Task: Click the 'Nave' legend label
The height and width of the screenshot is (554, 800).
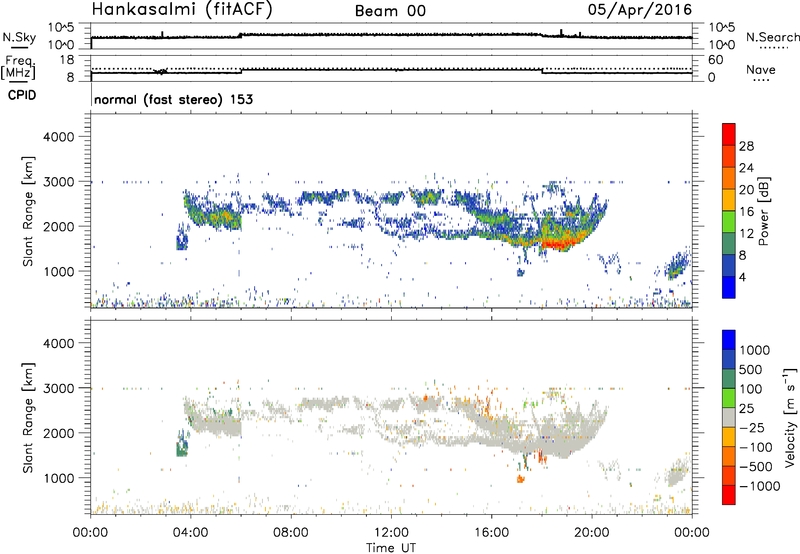Action: point(761,70)
